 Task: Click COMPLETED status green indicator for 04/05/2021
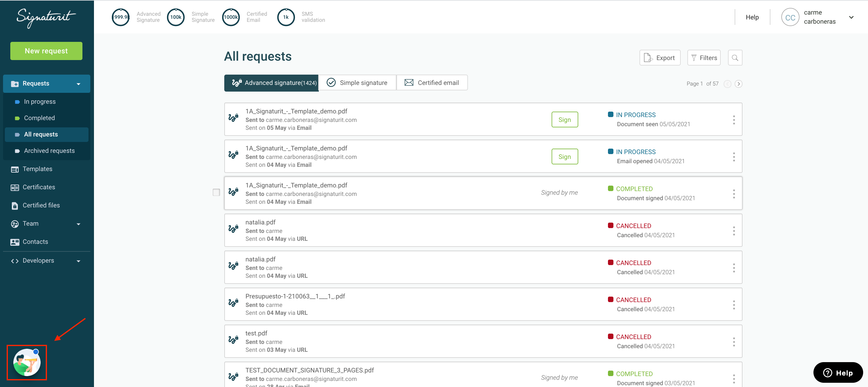coord(610,188)
